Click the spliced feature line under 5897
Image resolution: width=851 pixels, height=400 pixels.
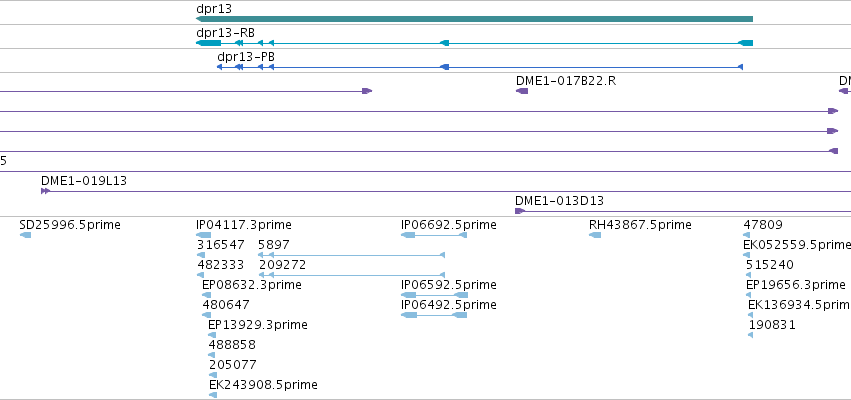click(352, 255)
